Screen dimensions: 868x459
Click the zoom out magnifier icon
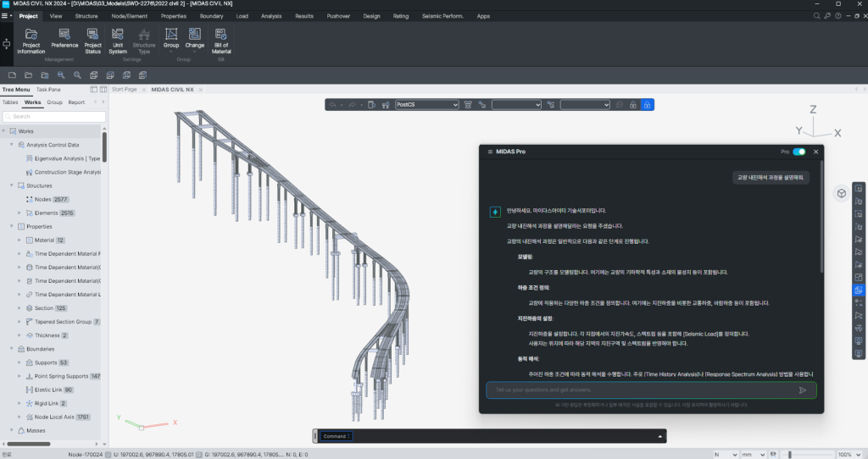[x=61, y=75]
